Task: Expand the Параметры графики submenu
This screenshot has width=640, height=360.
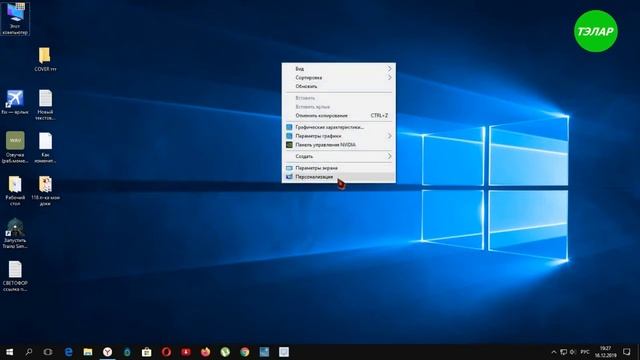Action: point(338,136)
